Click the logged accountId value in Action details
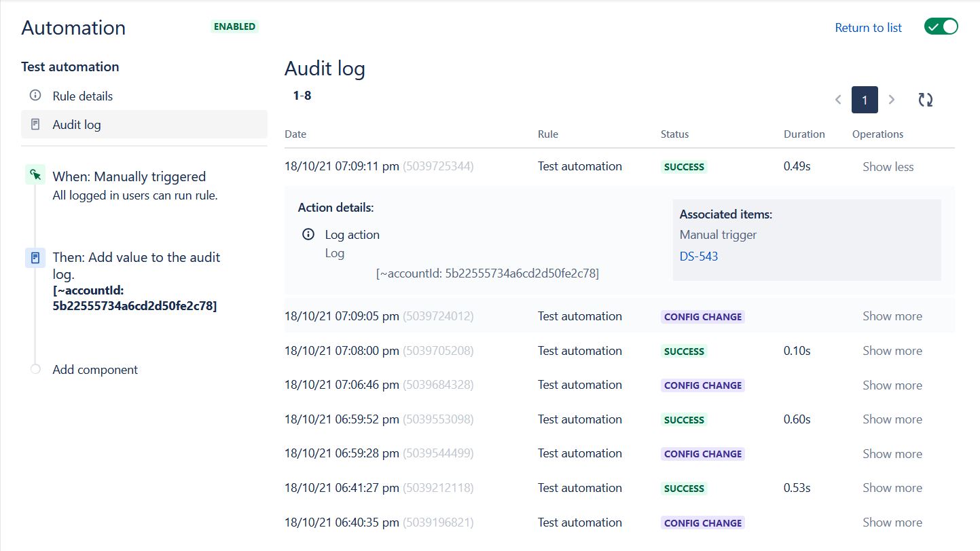The height and width of the screenshot is (551, 980). (x=488, y=273)
